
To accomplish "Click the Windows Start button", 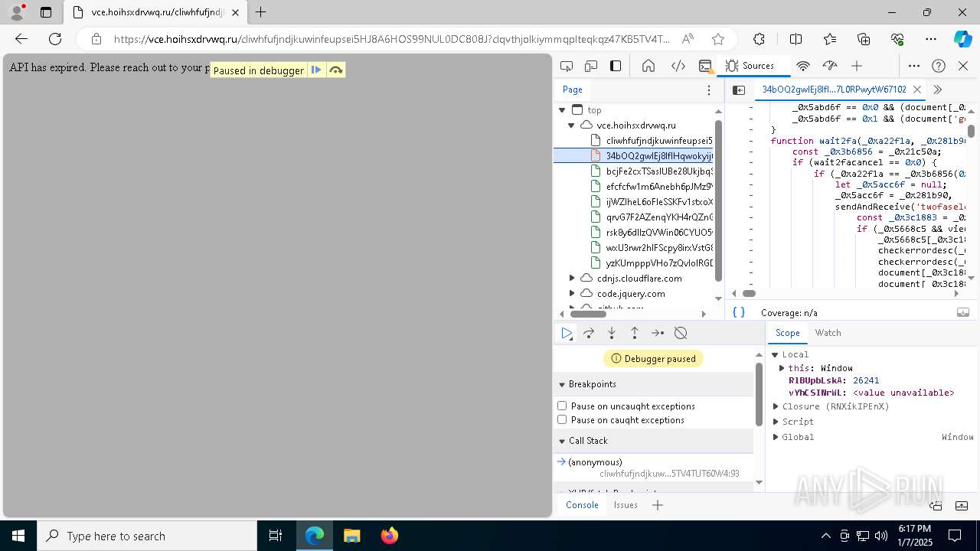I will (x=18, y=536).
